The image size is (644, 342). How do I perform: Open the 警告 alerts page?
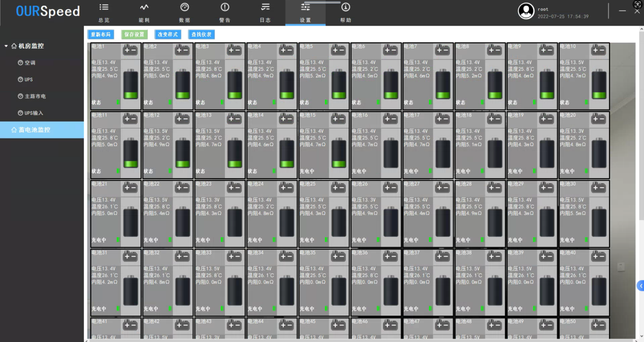click(225, 13)
